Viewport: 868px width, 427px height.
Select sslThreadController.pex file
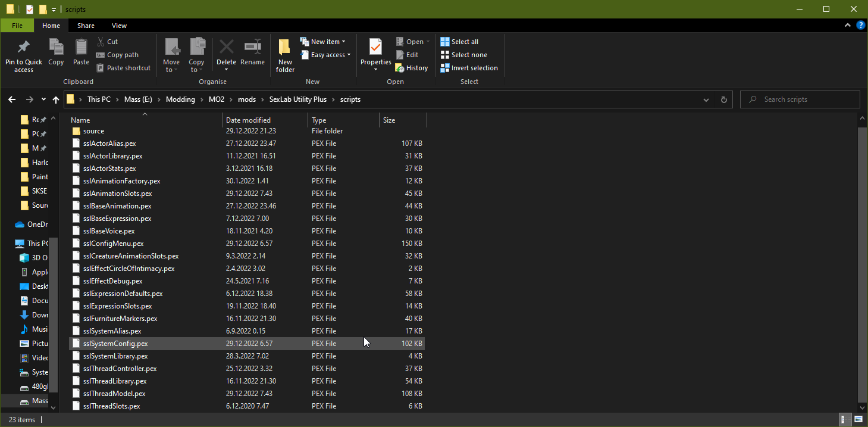(246, 369)
